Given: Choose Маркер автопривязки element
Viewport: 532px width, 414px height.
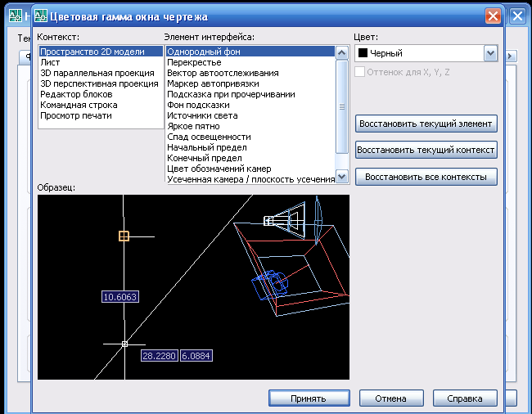Looking at the screenshot, I should (250, 83).
